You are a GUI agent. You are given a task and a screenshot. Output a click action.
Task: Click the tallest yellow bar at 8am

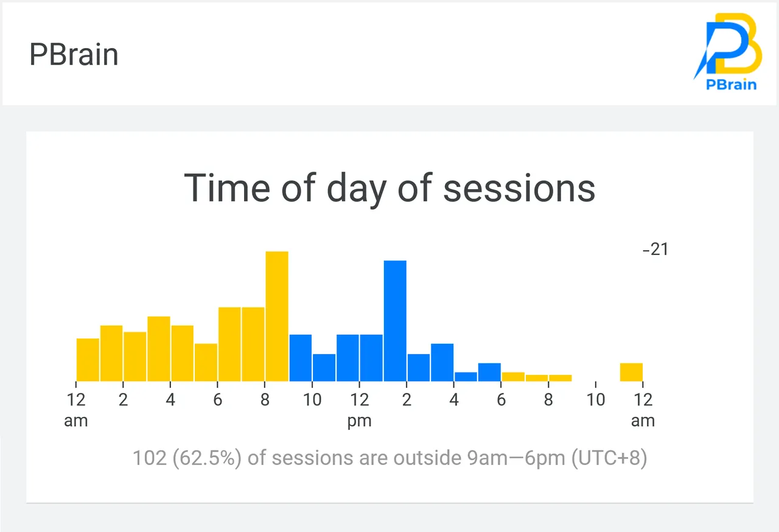tap(277, 317)
